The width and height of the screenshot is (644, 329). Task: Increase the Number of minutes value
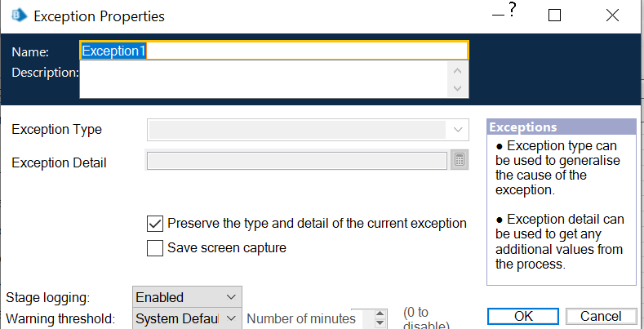coord(380,313)
